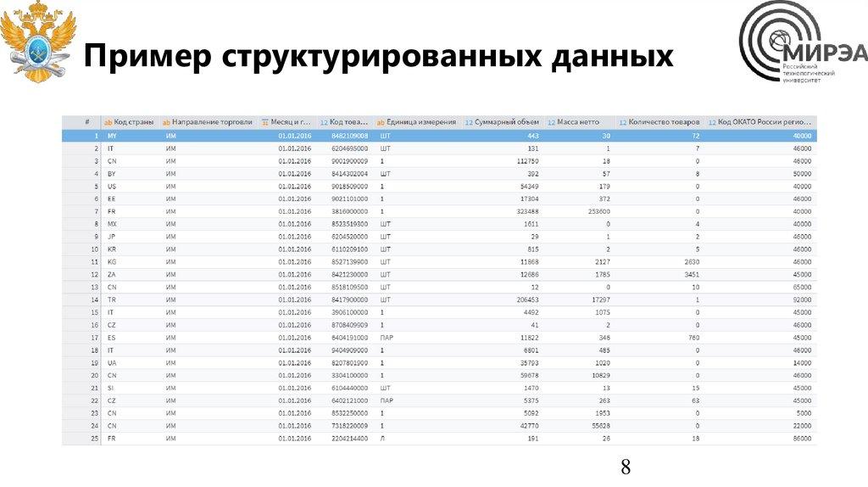Click the 'ab' type icon beside Код страны
868x487 pixels.
click(x=108, y=122)
